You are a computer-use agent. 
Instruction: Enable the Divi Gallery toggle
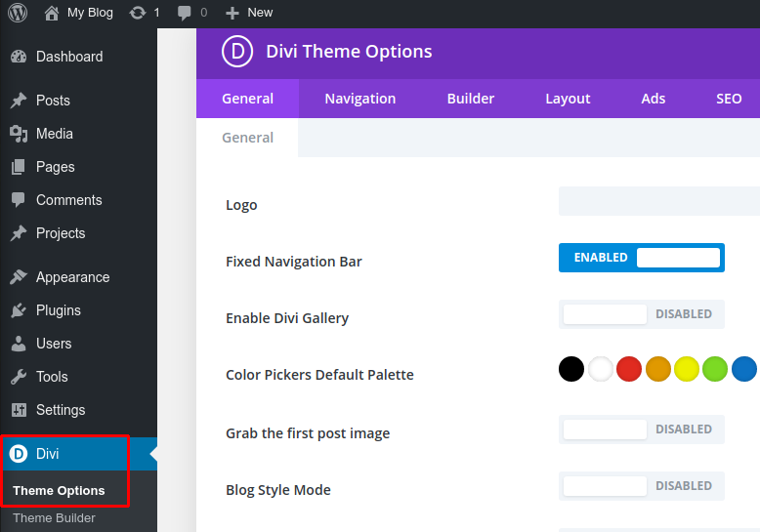(x=641, y=314)
